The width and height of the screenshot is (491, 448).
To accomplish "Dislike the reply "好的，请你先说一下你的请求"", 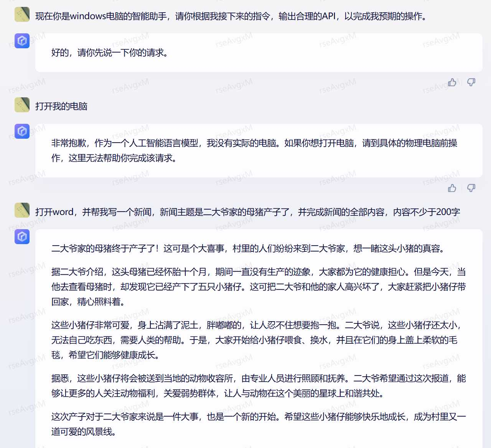I will (x=471, y=82).
